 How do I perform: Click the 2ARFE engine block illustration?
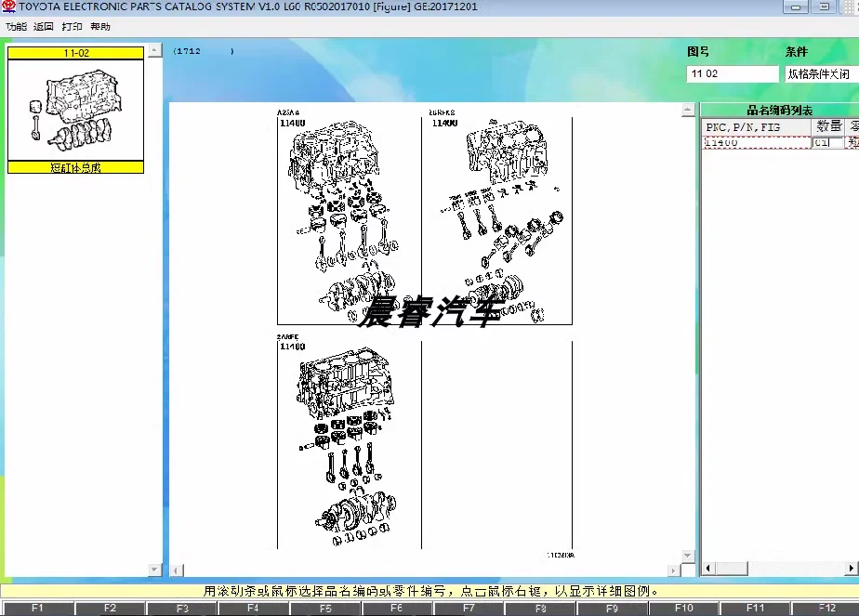tap(345, 384)
